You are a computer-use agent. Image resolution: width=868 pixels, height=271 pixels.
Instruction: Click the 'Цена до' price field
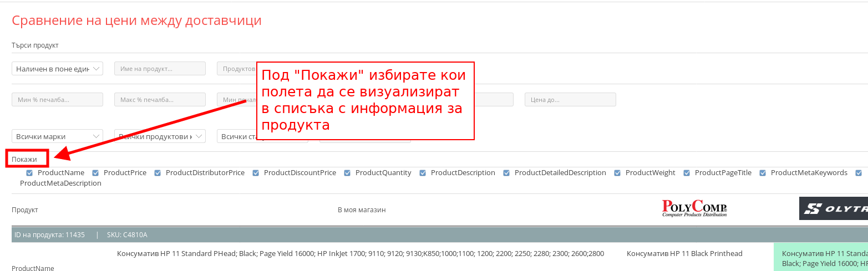click(x=570, y=99)
